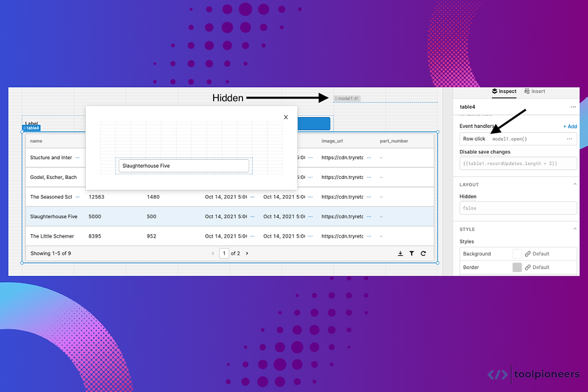Viewport: 588px width, 392px height.
Task: Click the download CSV icon below the table
Action: pos(400,253)
